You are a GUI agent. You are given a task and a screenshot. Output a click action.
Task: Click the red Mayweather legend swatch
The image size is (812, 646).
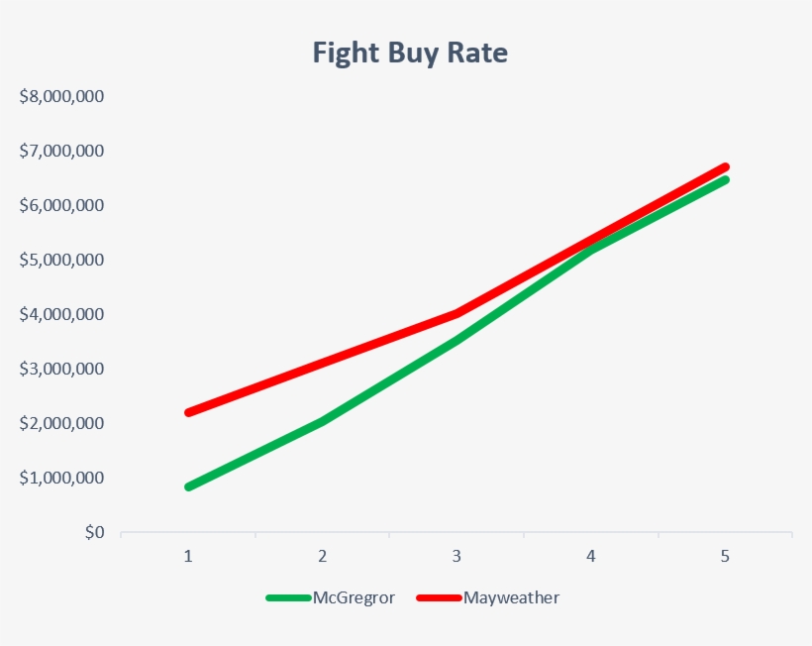click(439, 598)
